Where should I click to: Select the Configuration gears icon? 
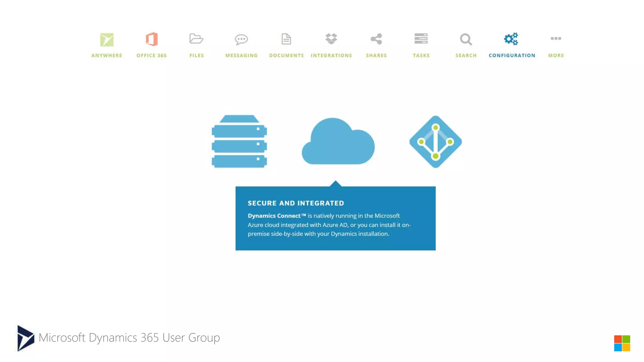511,39
